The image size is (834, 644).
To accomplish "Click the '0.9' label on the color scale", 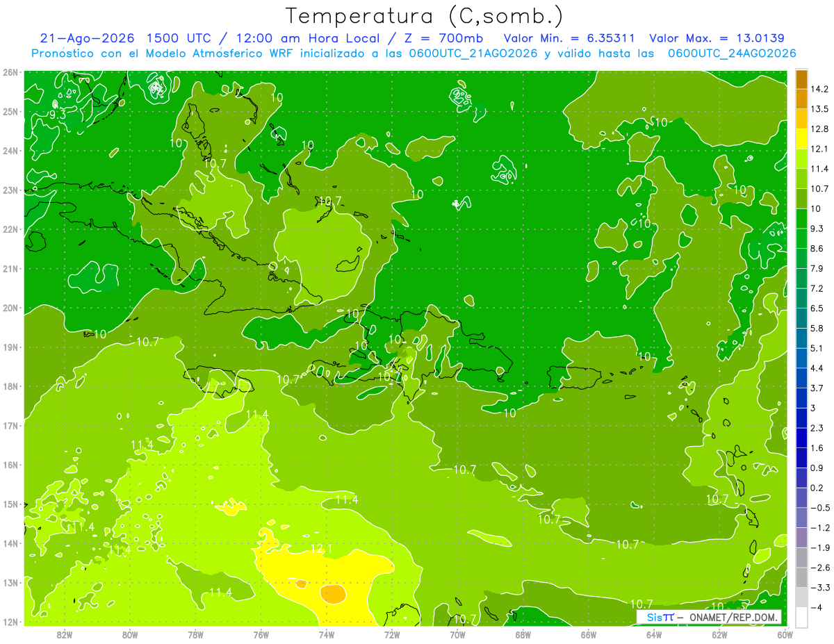I will pyautogui.click(x=817, y=468).
